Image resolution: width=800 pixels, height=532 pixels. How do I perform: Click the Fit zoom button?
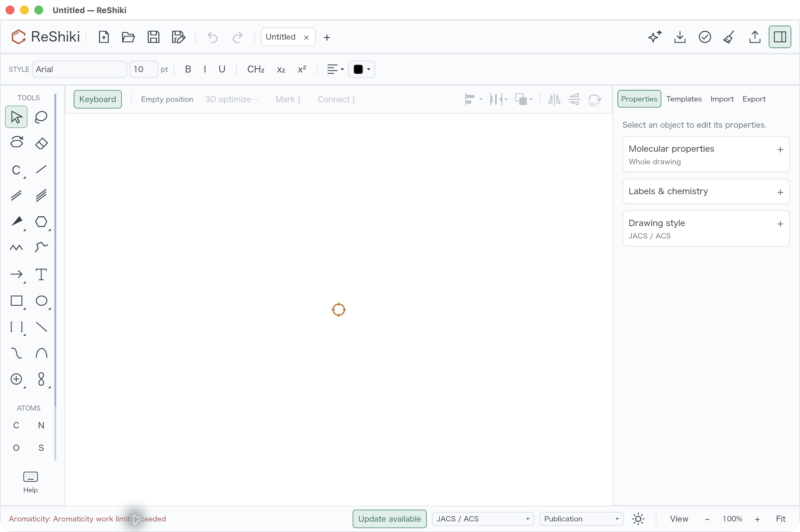pyautogui.click(x=780, y=519)
